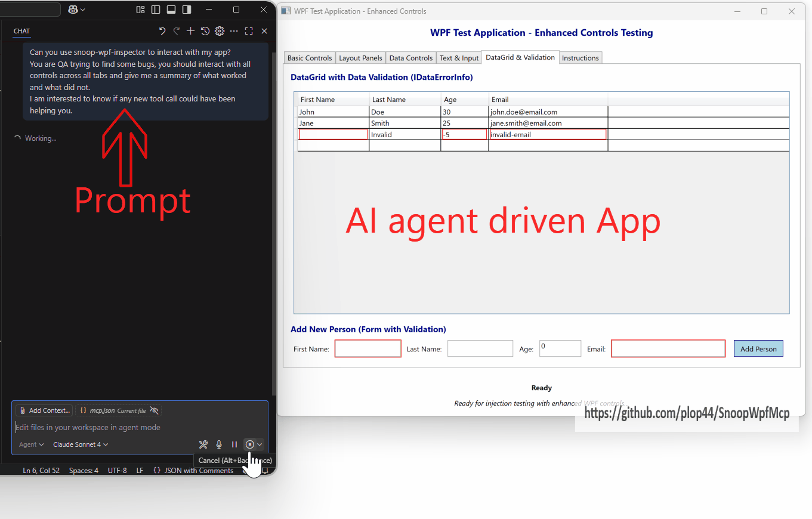Toggle the bottom panel layout icon
812x519 pixels.
[171, 10]
